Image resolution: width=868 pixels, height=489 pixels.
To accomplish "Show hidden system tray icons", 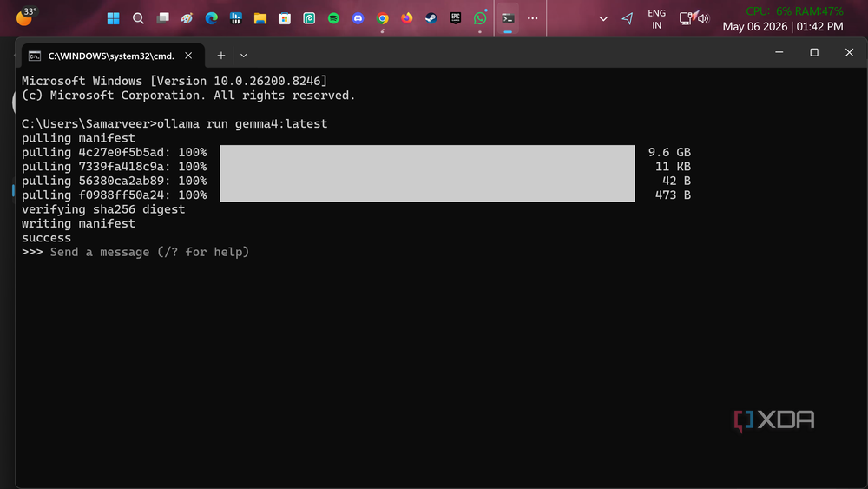I will pyautogui.click(x=603, y=18).
